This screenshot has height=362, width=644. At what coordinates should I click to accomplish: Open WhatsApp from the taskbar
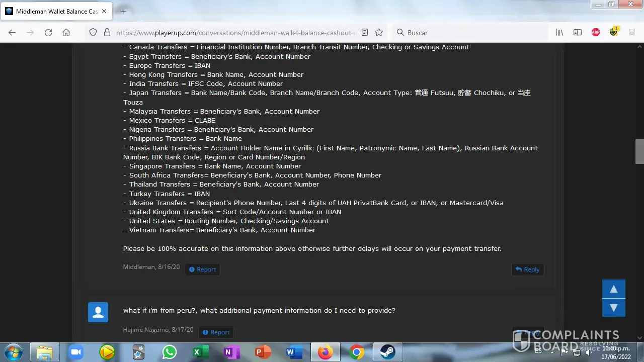(170, 352)
